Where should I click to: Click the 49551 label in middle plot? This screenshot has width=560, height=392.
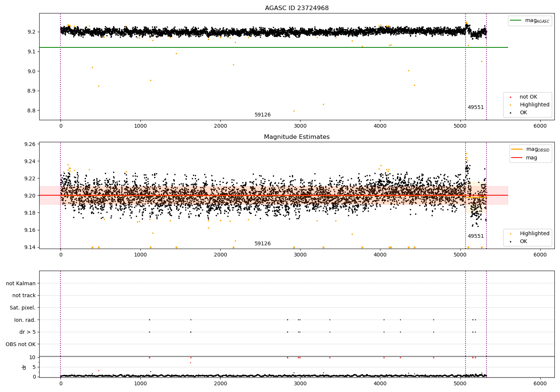click(476, 236)
